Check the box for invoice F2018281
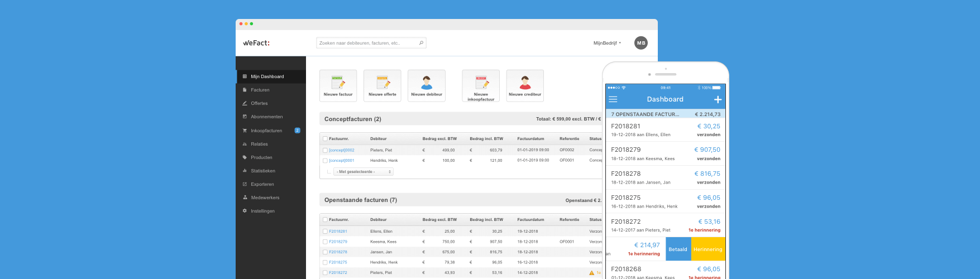This screenshot has width=980, height=279. click(325, 231)
